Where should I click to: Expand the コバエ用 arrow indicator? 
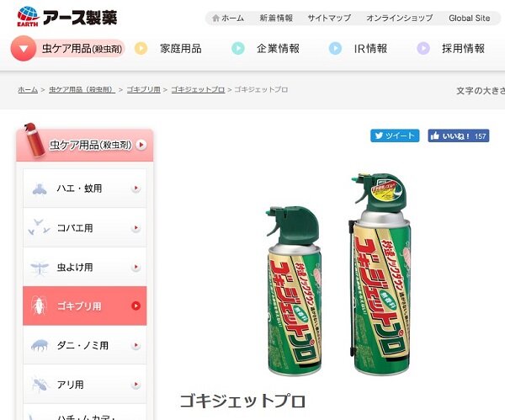136,228
